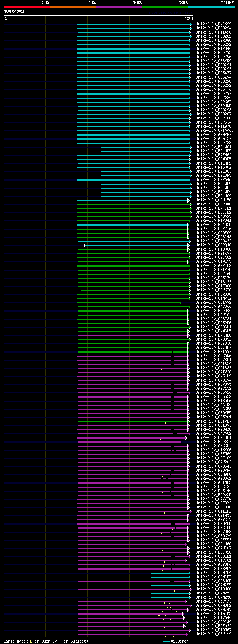This screenshot has width=238, height=644.
Task: Choose the UniRef100_B4FCL1 label
Action: tap(213, 208)
